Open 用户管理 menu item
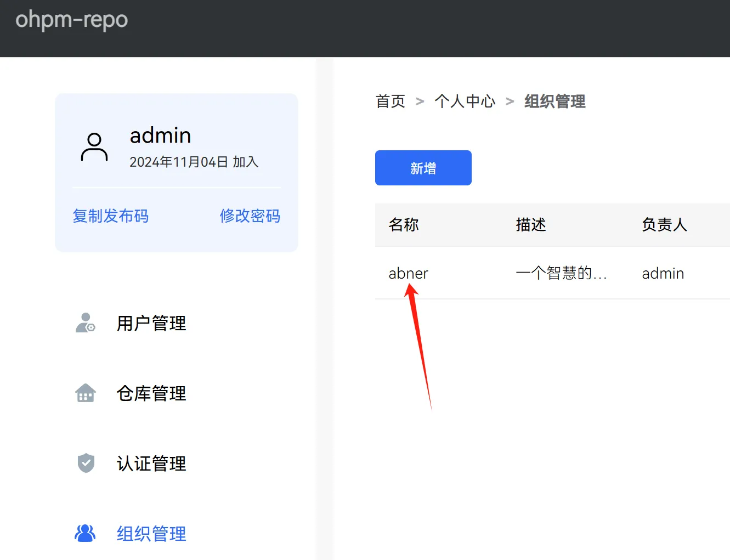The width and height of the screenshot is (730, 560). click(x=151, y=323)
